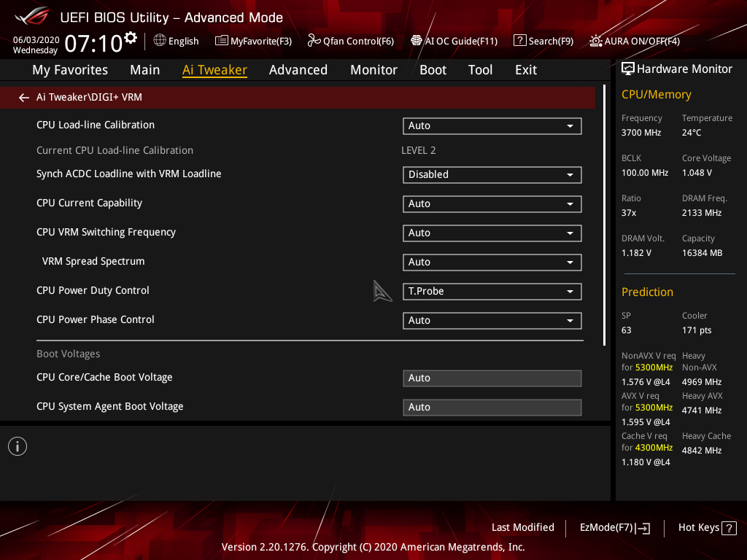The image size is (747, 560).
Task: Click the EzMode(F7) button
Action: [x=614, y=527]
